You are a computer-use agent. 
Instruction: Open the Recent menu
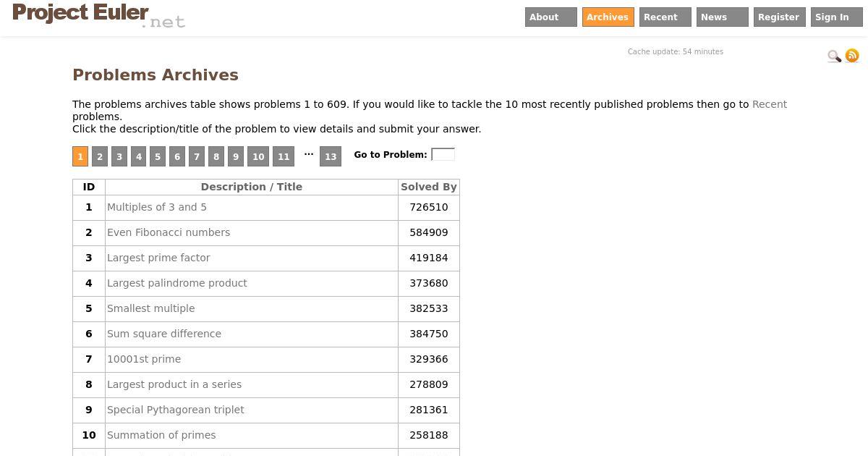[665, 17]
